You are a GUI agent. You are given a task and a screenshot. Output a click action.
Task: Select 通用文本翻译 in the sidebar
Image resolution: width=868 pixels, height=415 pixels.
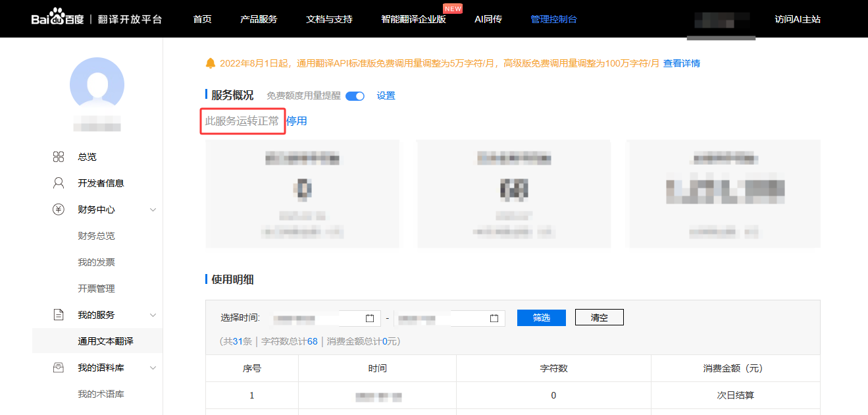point(105,341)
